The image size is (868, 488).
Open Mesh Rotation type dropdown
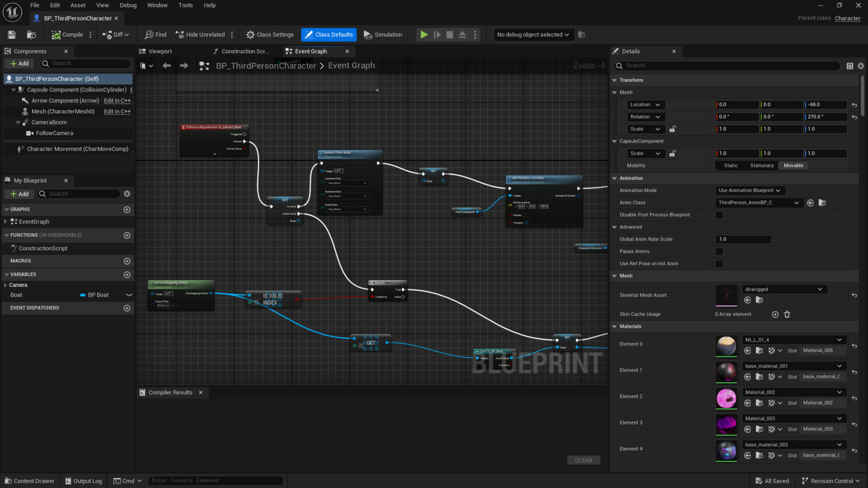(x=644, y=117)
